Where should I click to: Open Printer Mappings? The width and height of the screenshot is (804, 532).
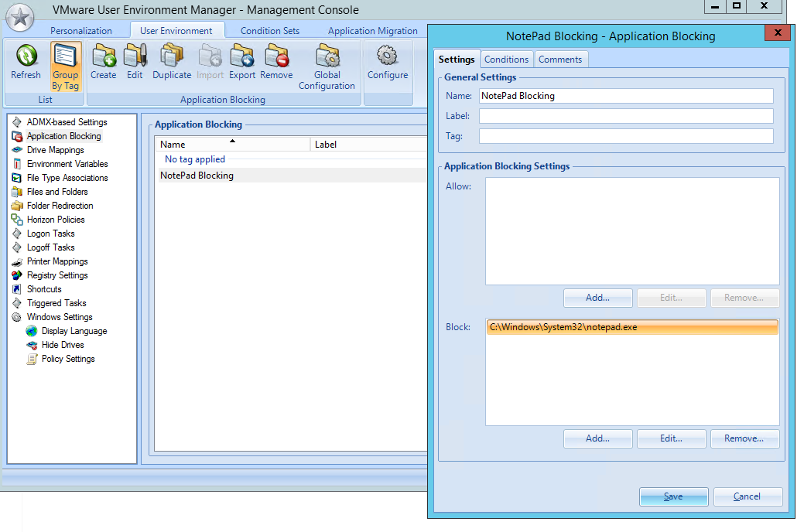(x=57, y=261)
